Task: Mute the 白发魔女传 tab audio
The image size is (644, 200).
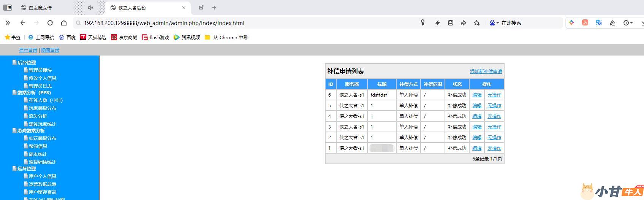Action: point(90,8)
